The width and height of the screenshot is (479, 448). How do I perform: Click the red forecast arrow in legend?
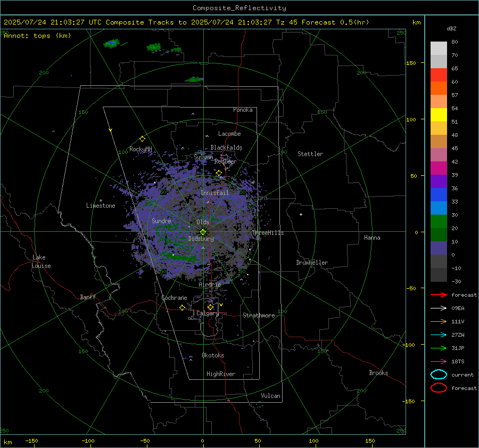tap(439, 295)
